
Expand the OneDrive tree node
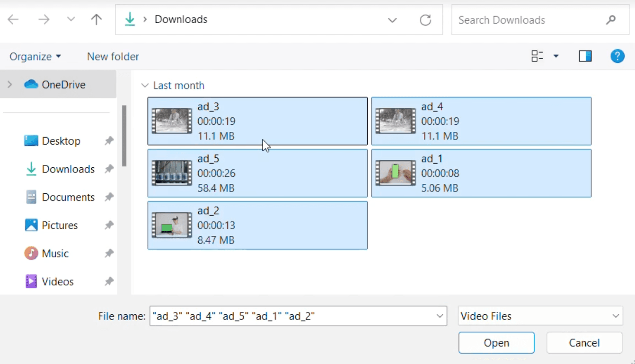click(9, 85)
